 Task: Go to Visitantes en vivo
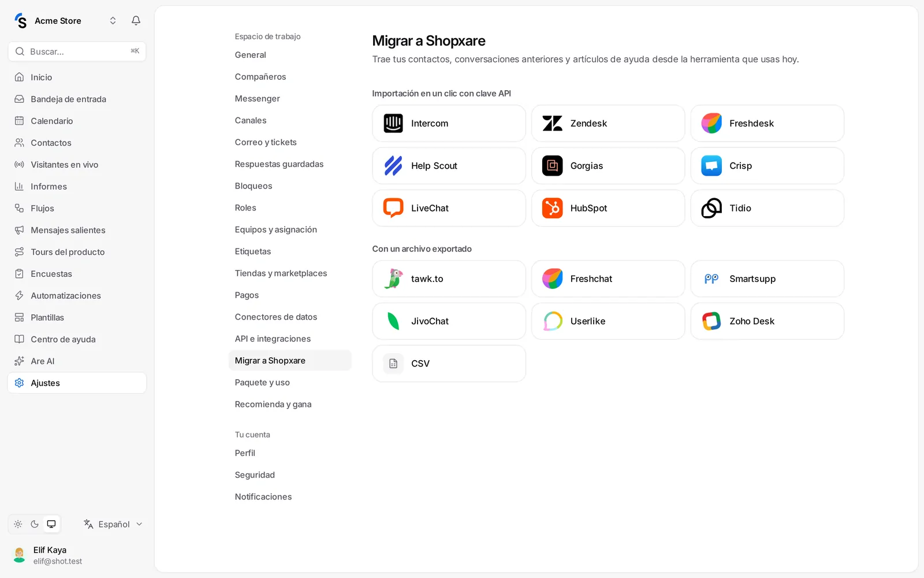coord(77,165)
